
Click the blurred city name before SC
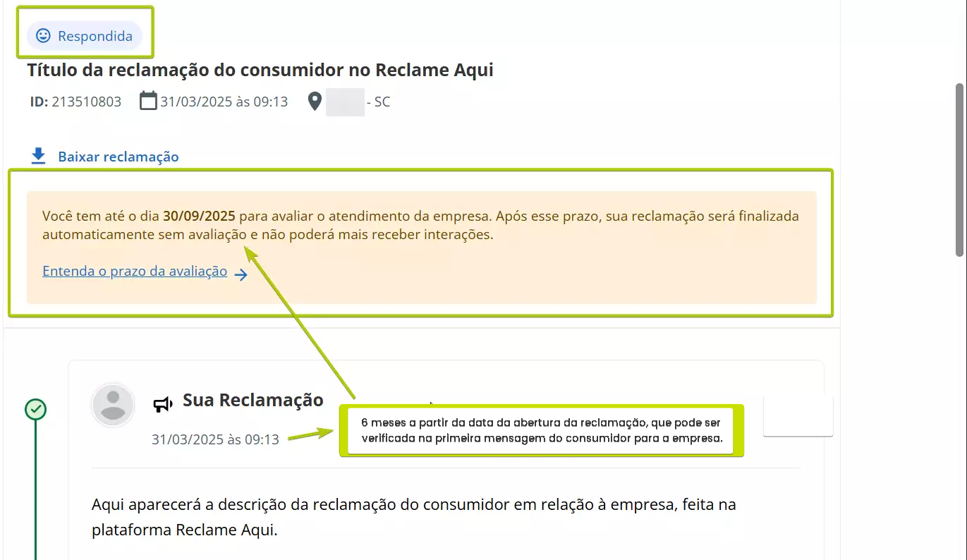[345, 102]
